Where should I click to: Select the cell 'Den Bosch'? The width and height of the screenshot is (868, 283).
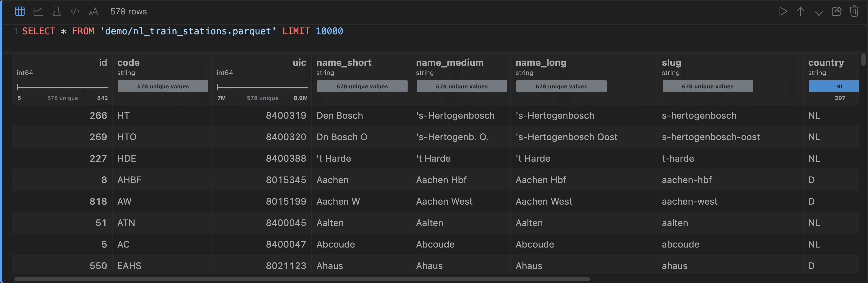[x=339, y=115]
